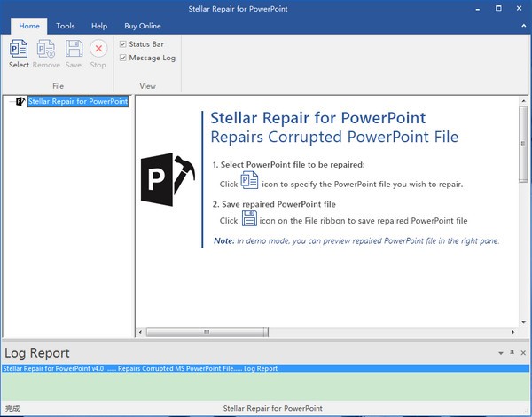Viewport: 532px width, 417px height.
Task: Click the horizontal scrollbar thumb in preview pane
Action: pyautogui.click(x=207, y=333)
